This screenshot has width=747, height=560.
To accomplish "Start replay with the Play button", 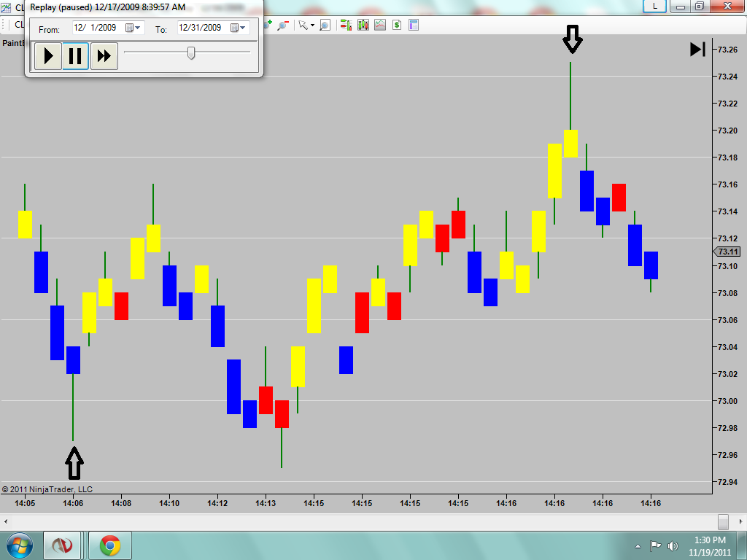I will click(48, 56).
